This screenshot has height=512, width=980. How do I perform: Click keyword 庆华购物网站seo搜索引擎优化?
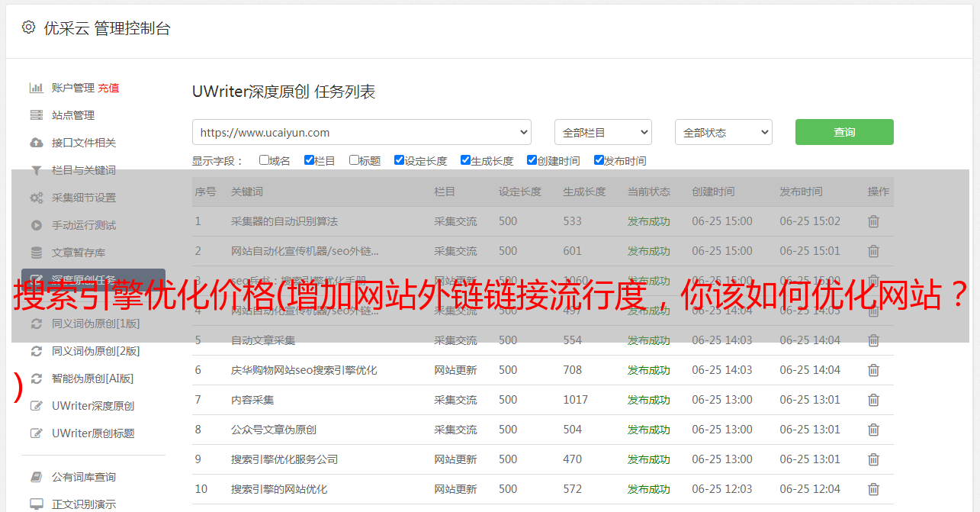304,370
